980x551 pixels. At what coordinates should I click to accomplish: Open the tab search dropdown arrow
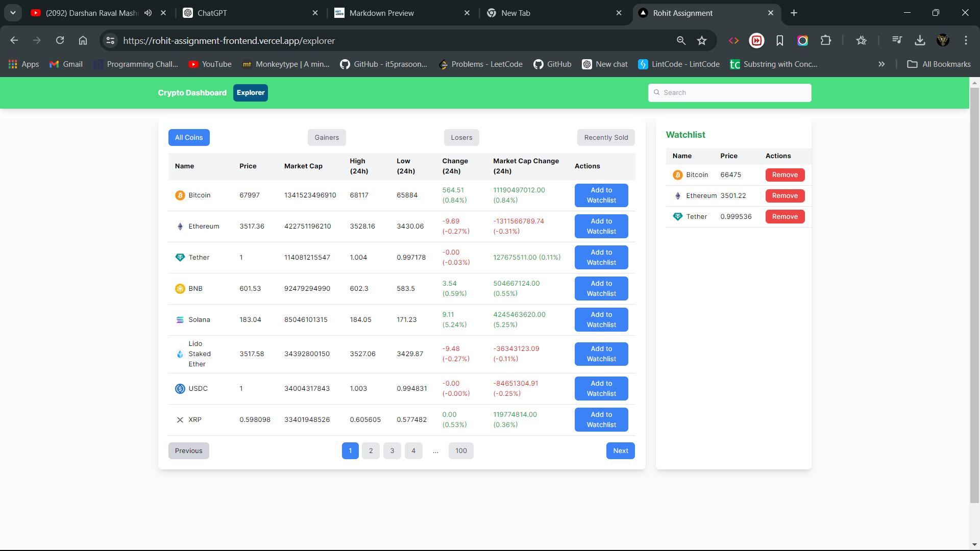pos(13,13)
